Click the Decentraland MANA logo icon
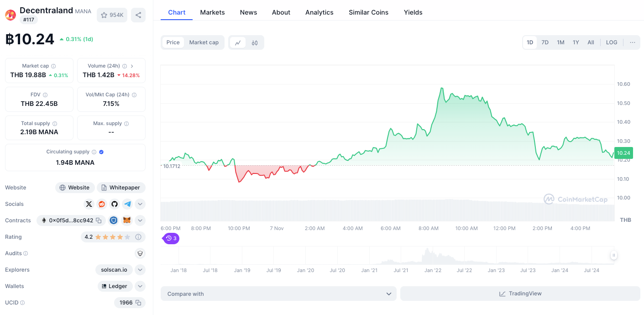Viewport: 644px width, 315px height. (10, 15)
